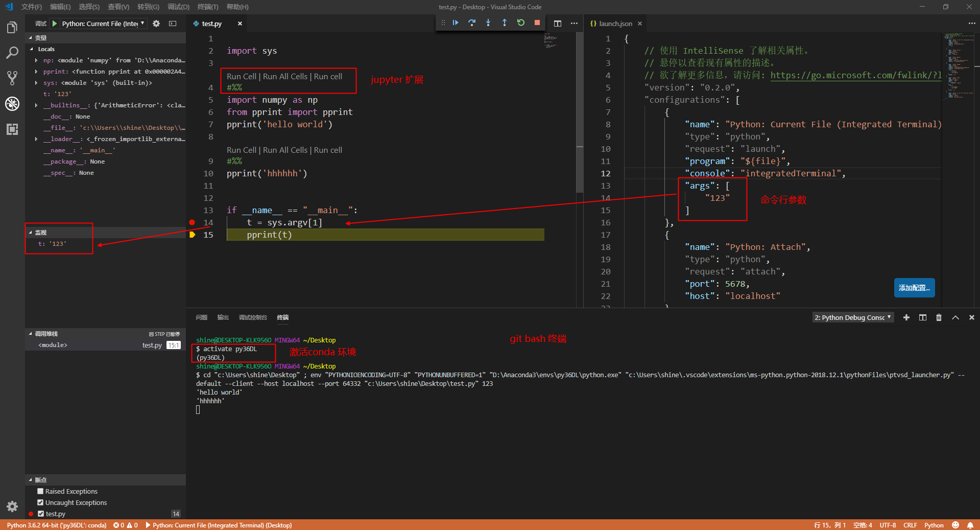Open the Extensions view icon
This screenshot has width=980, height=530.
(x=12, y=129)
